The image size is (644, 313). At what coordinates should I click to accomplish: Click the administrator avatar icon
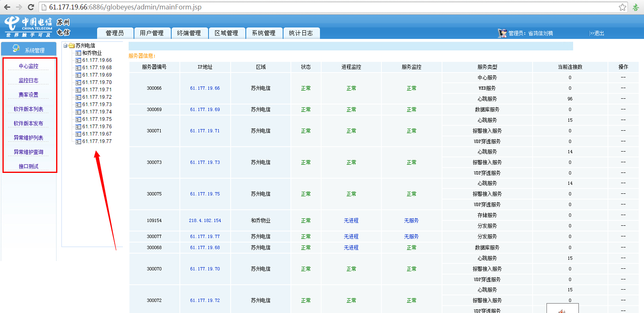502,33
